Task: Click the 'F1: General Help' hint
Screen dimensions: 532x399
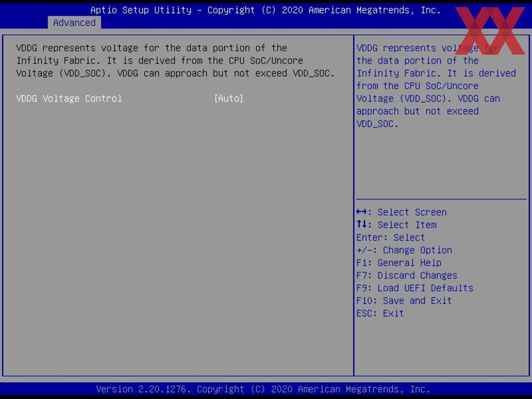Action: [399, 263]
